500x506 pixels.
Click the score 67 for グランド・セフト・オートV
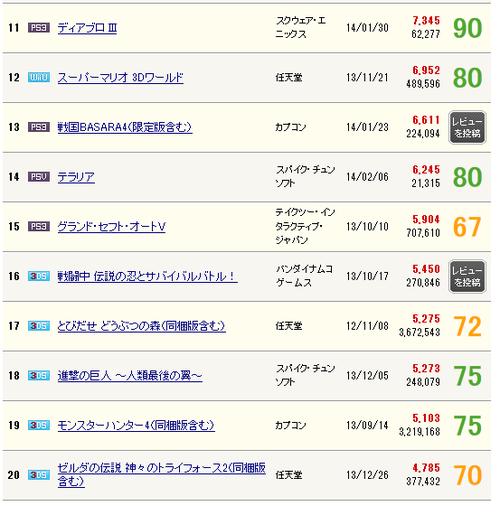[467, 227]
